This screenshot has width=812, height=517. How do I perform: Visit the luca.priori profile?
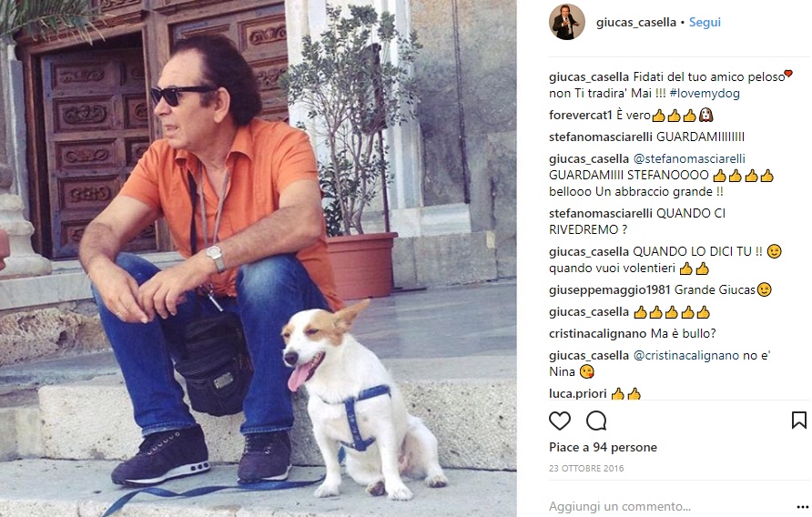coord(578,393)
